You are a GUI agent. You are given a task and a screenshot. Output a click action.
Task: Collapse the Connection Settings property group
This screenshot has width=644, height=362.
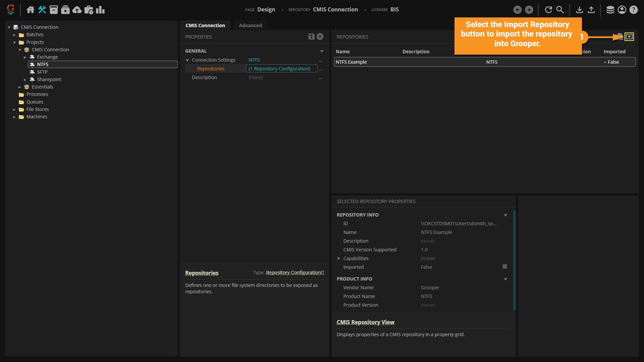coord(187,60)
